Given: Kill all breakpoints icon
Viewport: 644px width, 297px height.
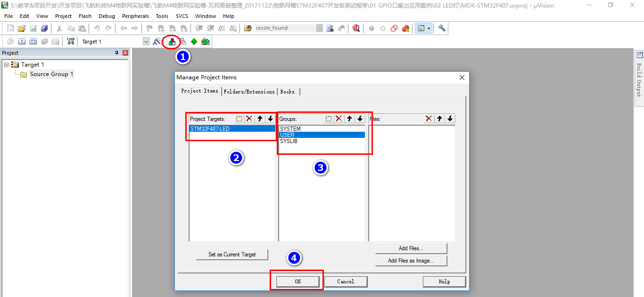Looking at the screenshot, I should pyautogui.click(x=405, y=28).
